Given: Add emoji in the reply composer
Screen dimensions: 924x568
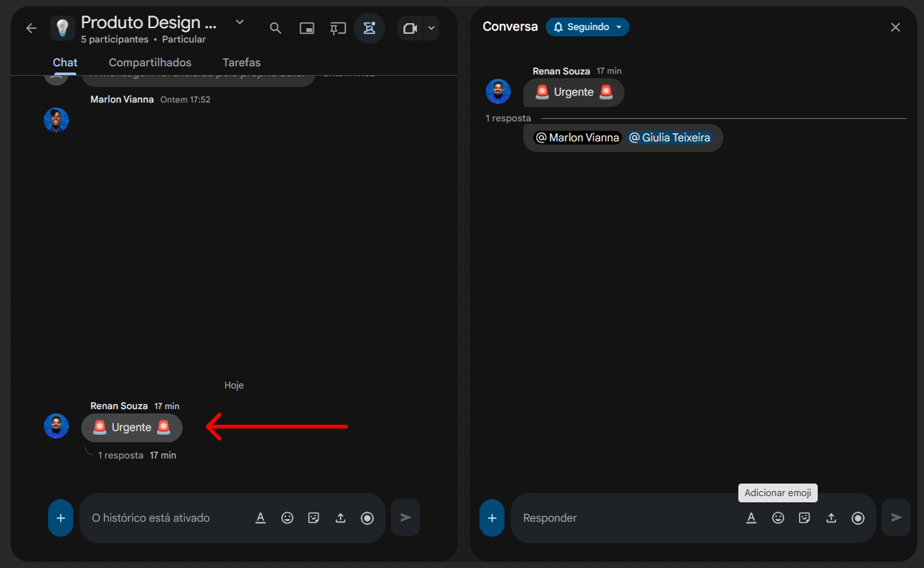Looking at the screenshot, I should pos(778,518).
